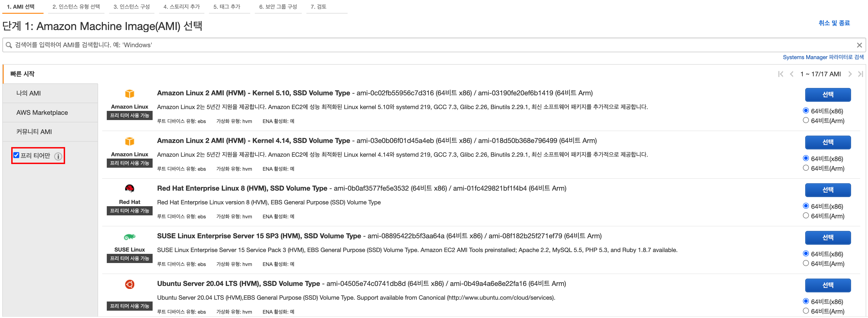The width and height of the screenshot is (868, 318).
Task: Click 프리 티어 사용 가능 badge under Red Hat
Action: pyautogui.click(x=130, y=211)
